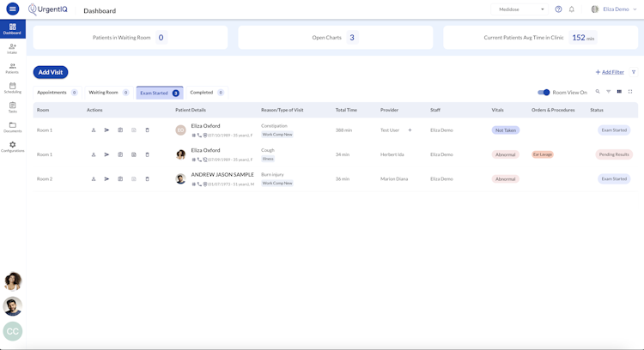Screen dimensions: 644x350
Task: Open notifications bell
Action: coord(571,9)
